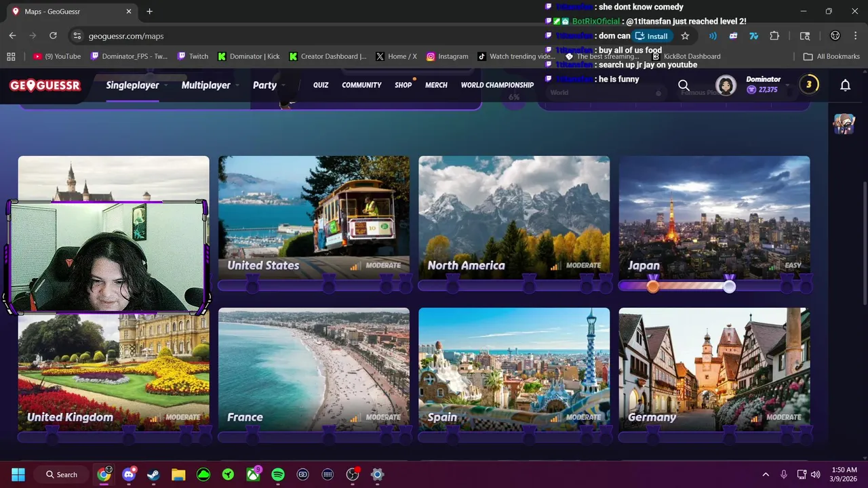Open a new browser tab
This screenshot has width=868, height=488.
point(149,12)
